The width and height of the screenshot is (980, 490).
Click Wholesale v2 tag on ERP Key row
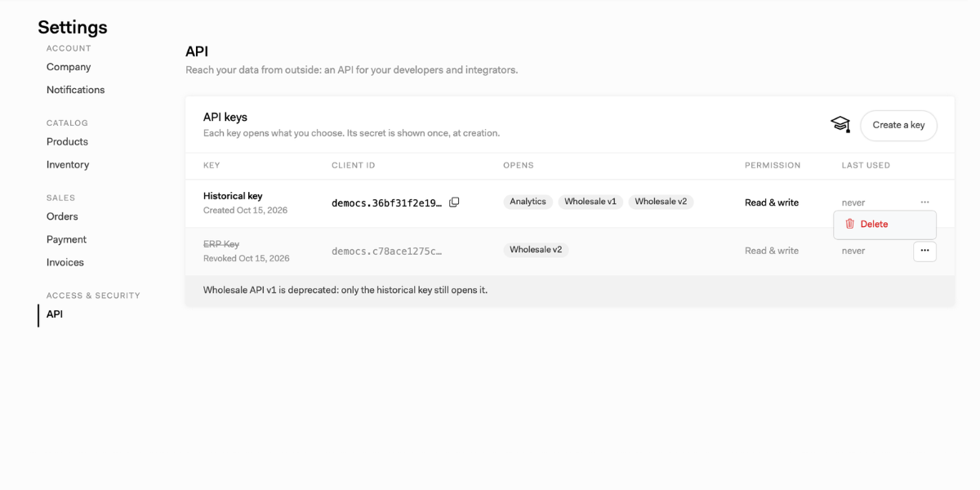[536, 250]
